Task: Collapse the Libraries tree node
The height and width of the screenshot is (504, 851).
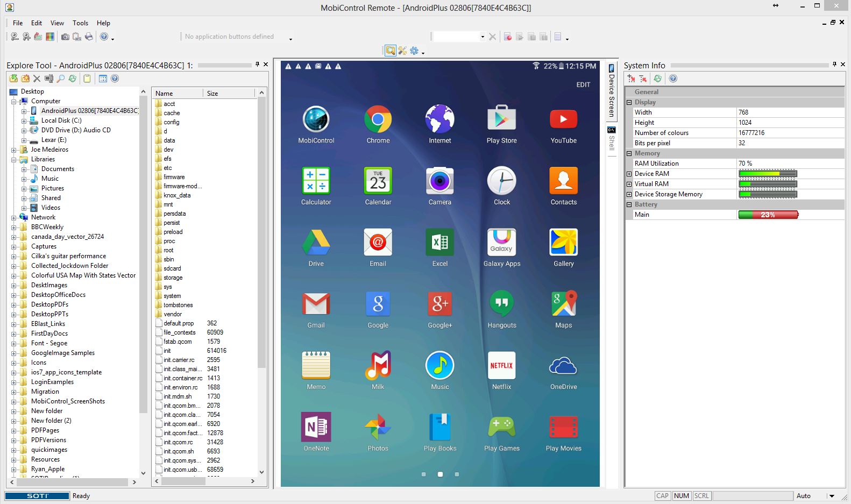Action: [x=13, y=160]
